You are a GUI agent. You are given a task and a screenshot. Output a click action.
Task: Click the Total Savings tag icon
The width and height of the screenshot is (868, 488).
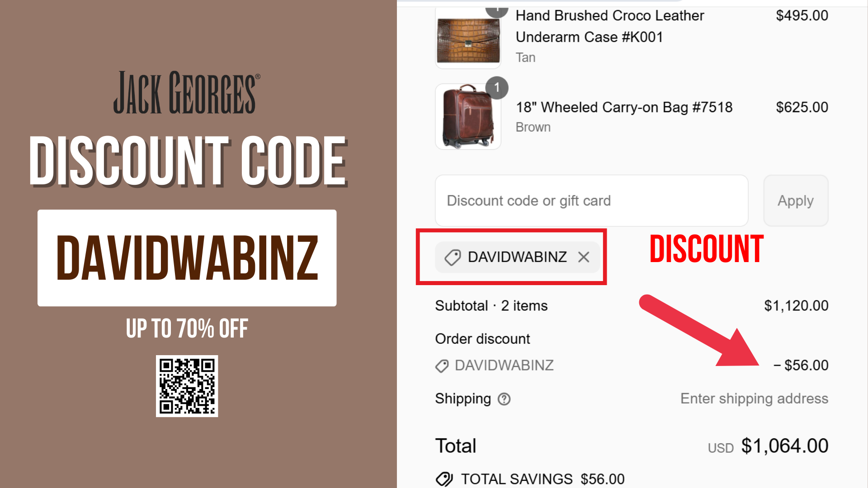point(444,479)
